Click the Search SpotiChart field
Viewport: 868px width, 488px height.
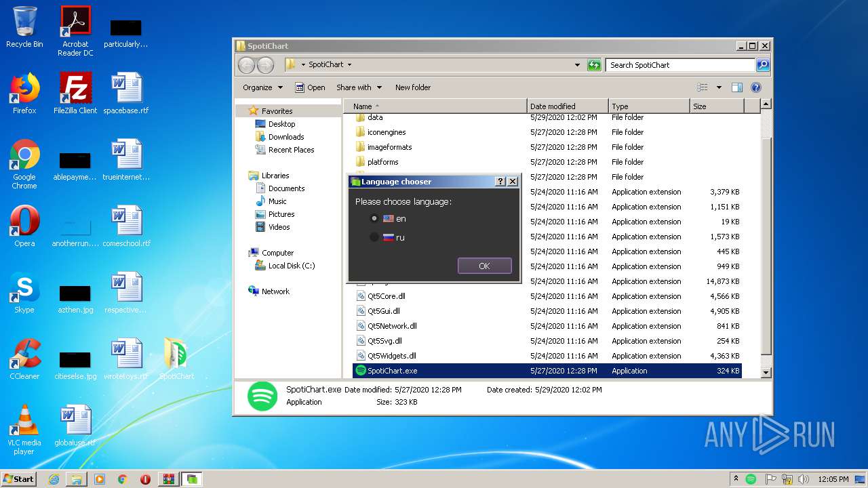tap(680, 65)
